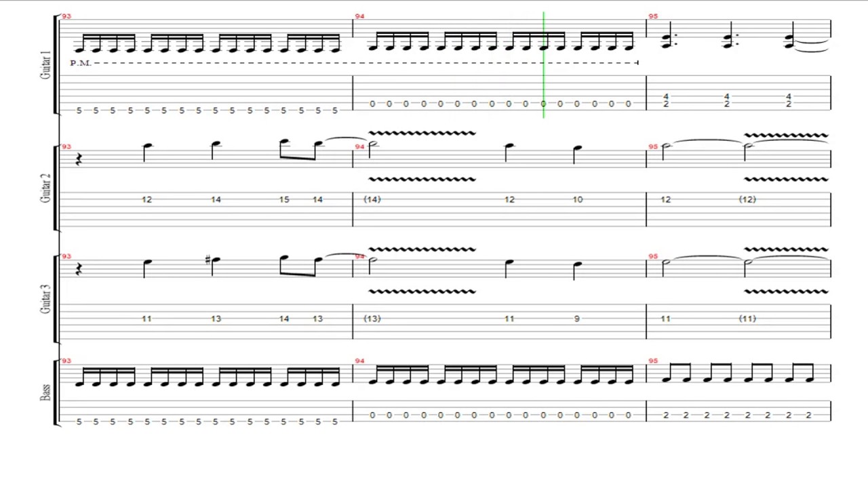The width and height of the screenshot is (868, 488).
Task: Click the sharp note in Guitar 3 staff
Action: [x=214, y=260]
